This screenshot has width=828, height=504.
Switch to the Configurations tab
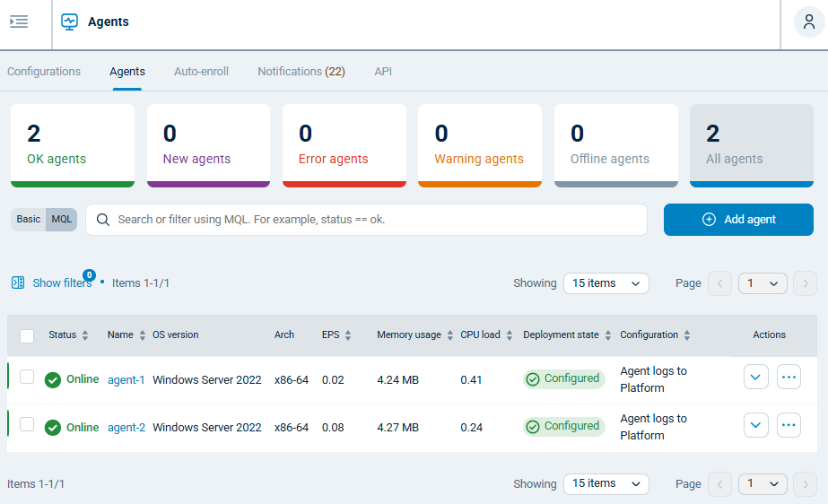44,72
